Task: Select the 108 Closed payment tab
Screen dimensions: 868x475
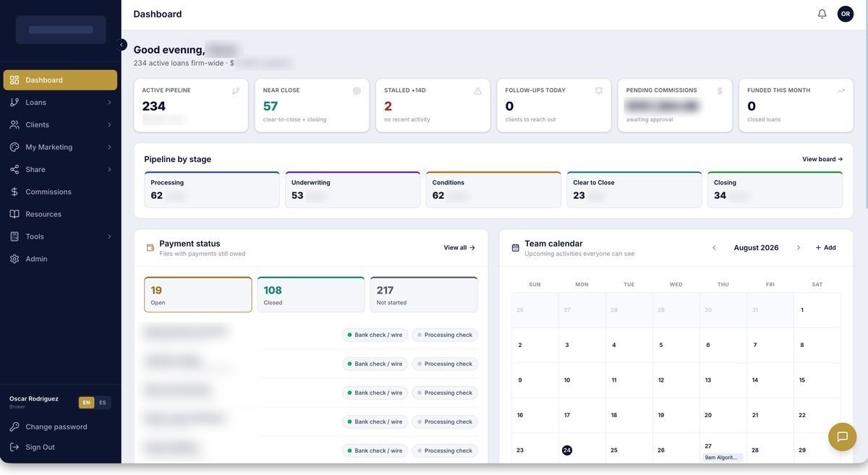Action: point(311,295)
